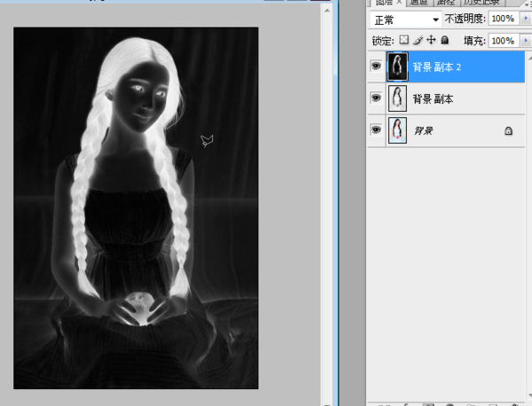Screen dimensions: 532x406
Task: Click the 不透明度 percentage input field
Action: (x=504, y=19)
